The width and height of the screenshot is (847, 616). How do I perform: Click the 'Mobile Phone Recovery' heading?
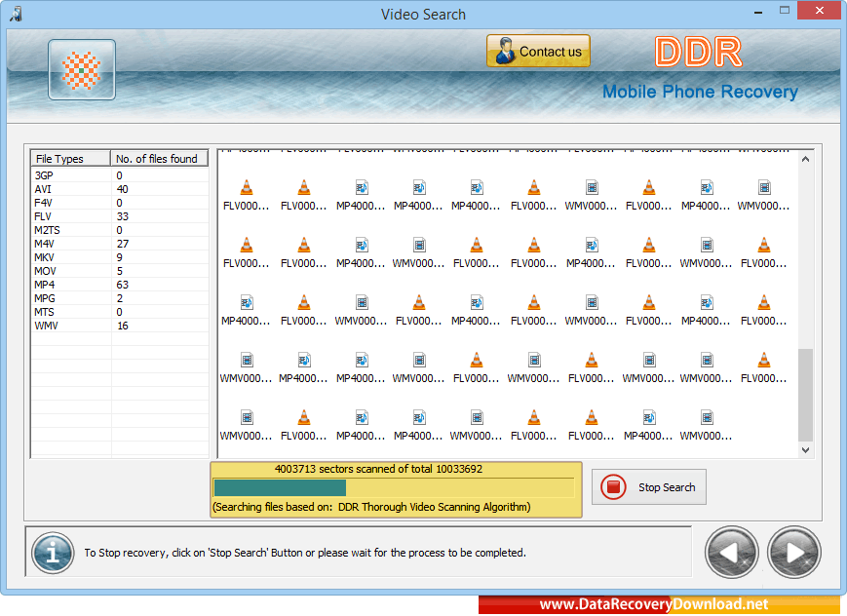point(700,92)
